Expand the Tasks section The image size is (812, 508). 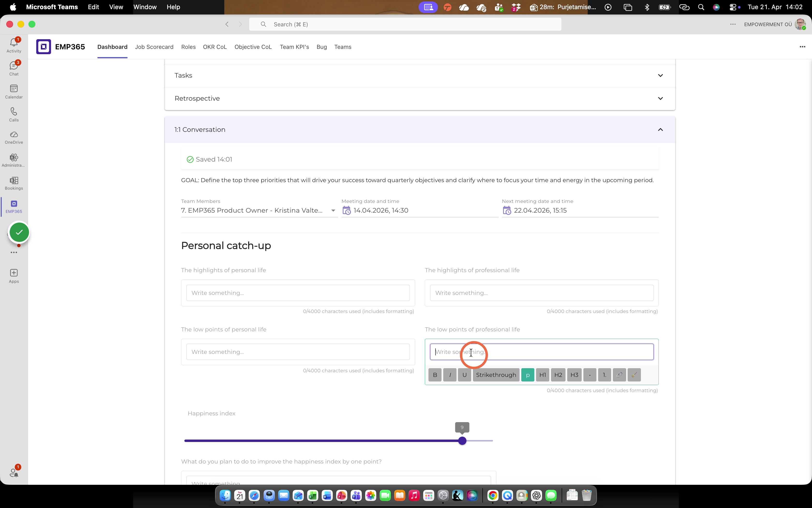[x=420, y=75]
